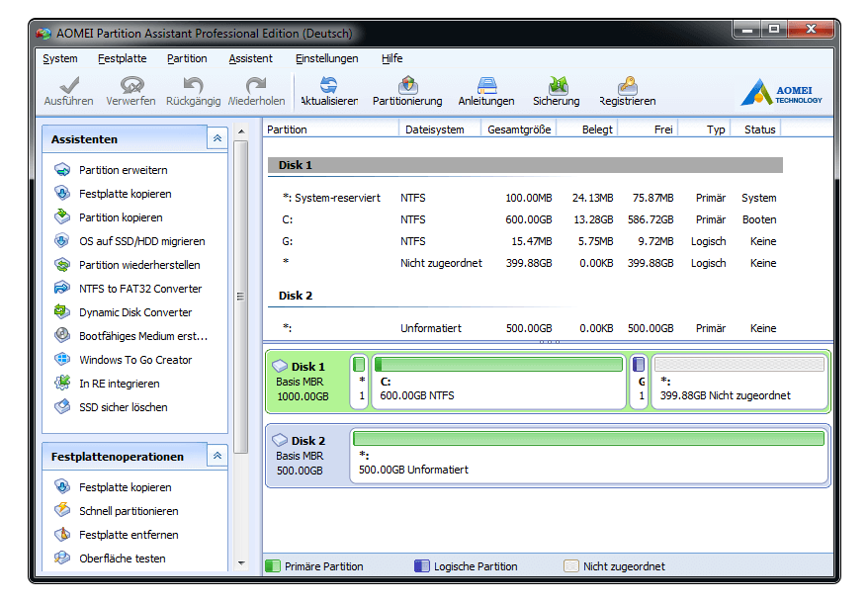Screen dimensions: 868x602
Task: Start Windows To Go Creator link
Action: 135,360
